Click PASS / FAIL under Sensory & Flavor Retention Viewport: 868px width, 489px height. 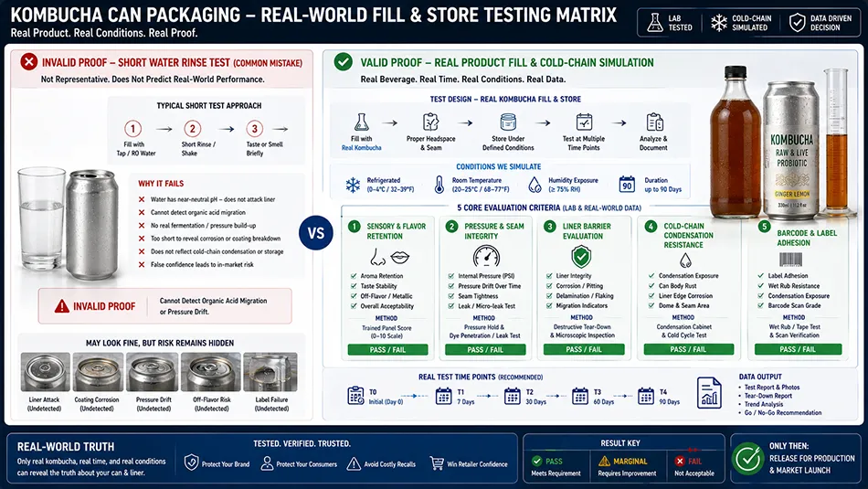387,349
